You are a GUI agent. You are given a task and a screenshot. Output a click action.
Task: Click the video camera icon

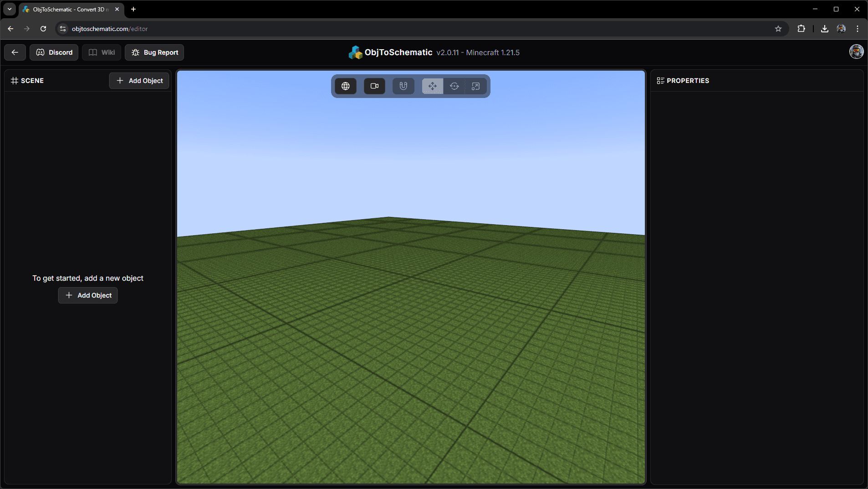374,86
